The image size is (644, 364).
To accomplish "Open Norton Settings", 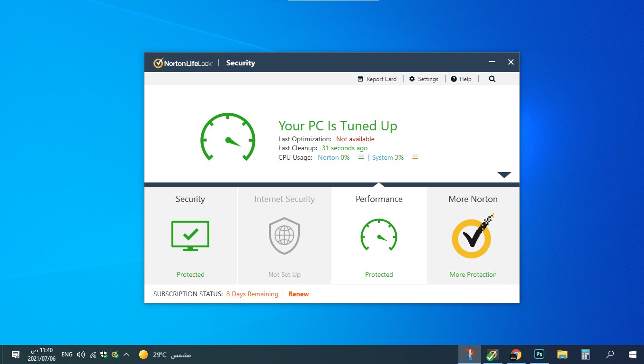I will coord(424,79).
